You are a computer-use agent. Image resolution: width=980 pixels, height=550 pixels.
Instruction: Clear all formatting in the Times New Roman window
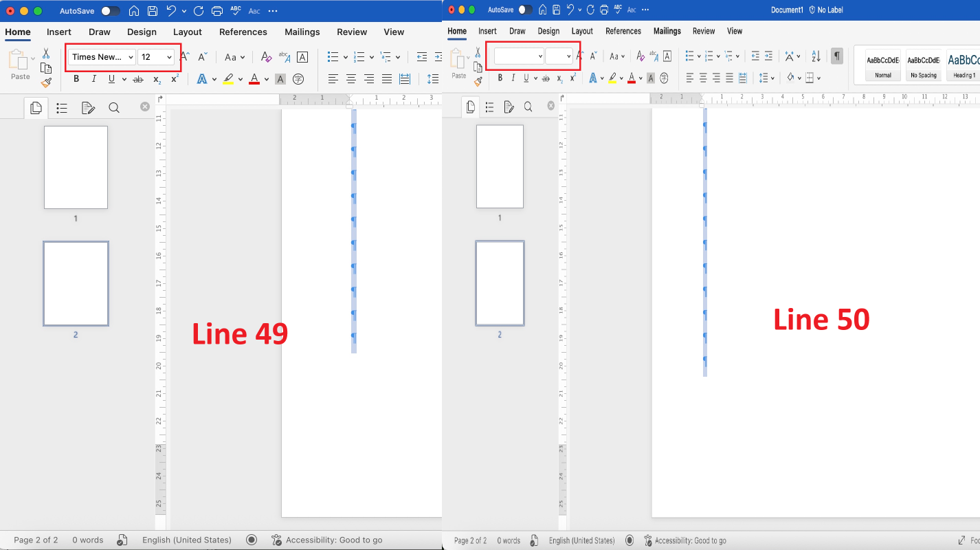click(x=266, y=57)
